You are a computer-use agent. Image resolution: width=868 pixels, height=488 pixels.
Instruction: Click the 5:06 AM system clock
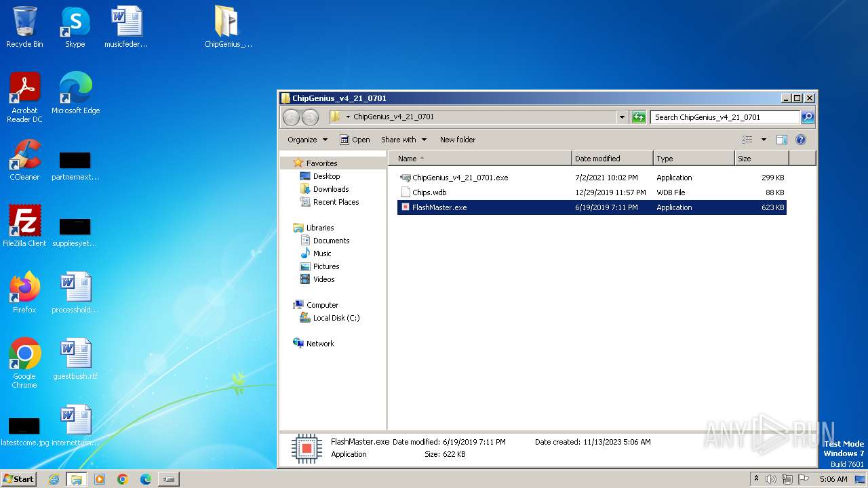click(x=833, y=479)
